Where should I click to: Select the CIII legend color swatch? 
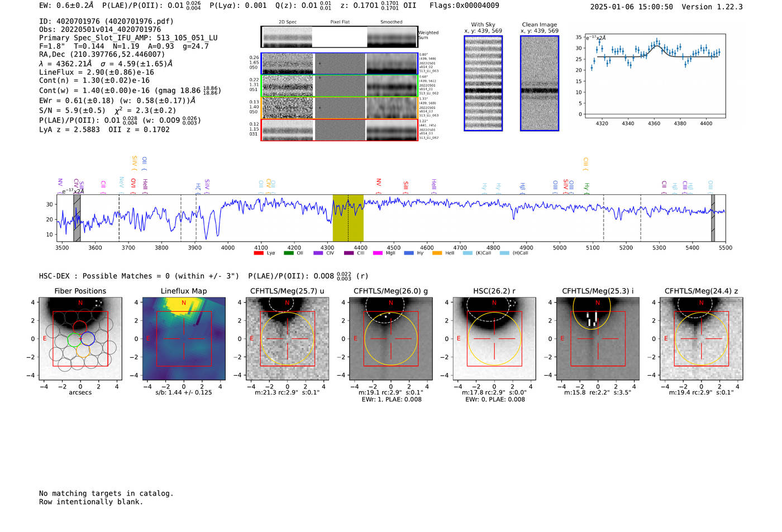tap(349, 253)
